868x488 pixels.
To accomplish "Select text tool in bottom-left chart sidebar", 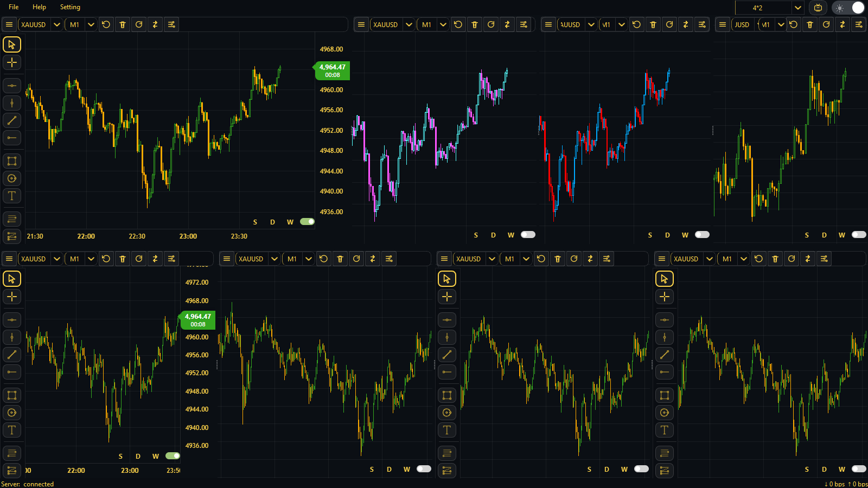I will [x=12, y=430].
